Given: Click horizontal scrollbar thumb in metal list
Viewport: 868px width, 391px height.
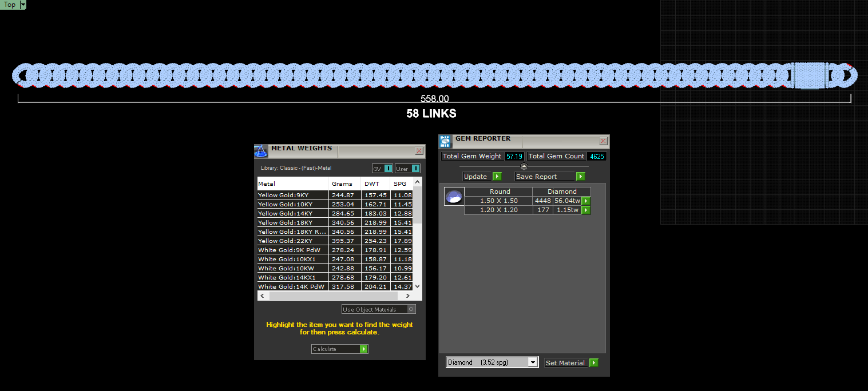Looking at the screenshot, I should click(x=333, y=296).
